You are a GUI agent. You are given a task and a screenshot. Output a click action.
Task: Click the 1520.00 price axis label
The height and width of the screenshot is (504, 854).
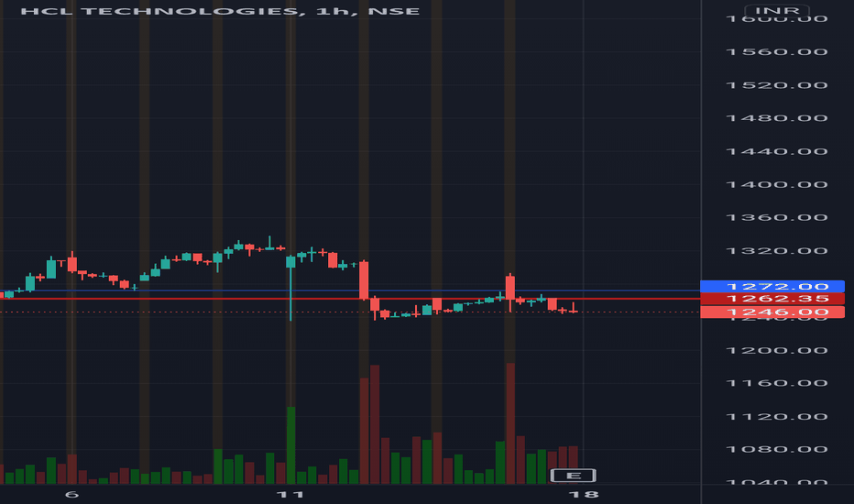point(777,85)
